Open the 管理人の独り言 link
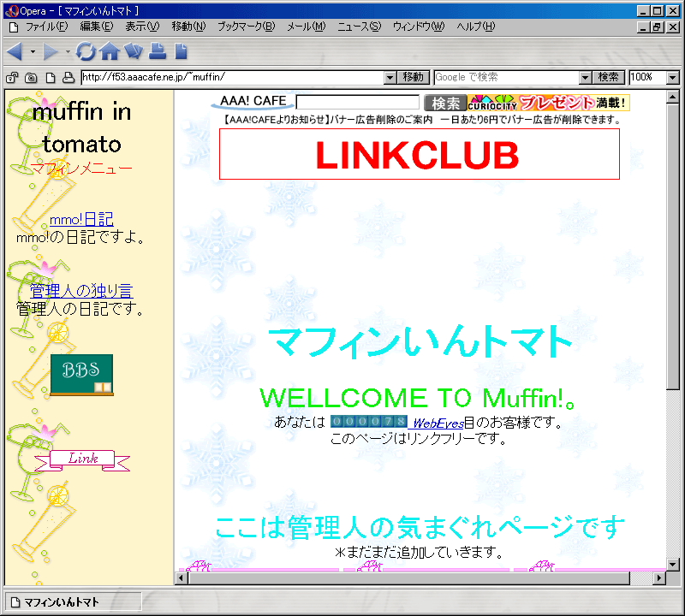685x616 pixels. (81, 291)
